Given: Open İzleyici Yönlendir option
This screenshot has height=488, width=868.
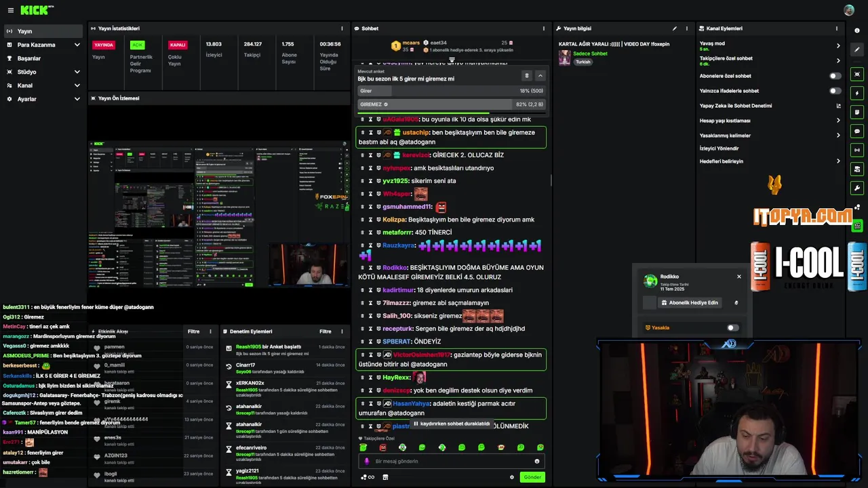Looking at the screenshot, I should pos(719,148).
